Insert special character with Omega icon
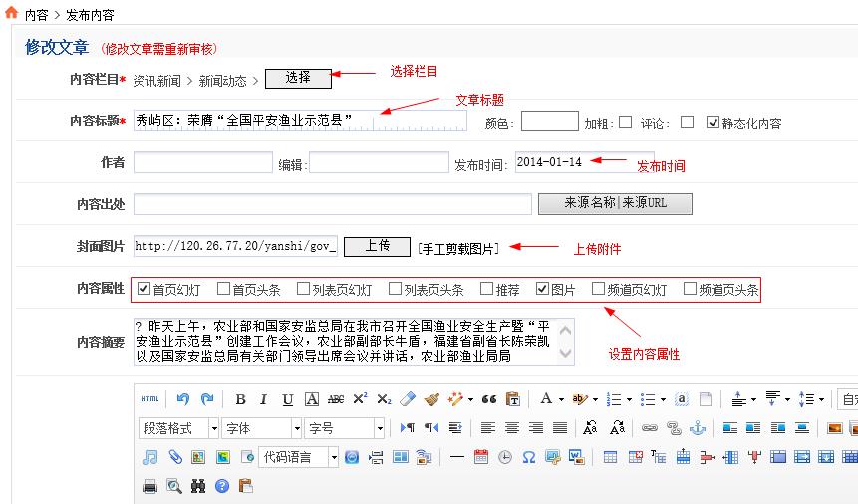 (528, 457)
